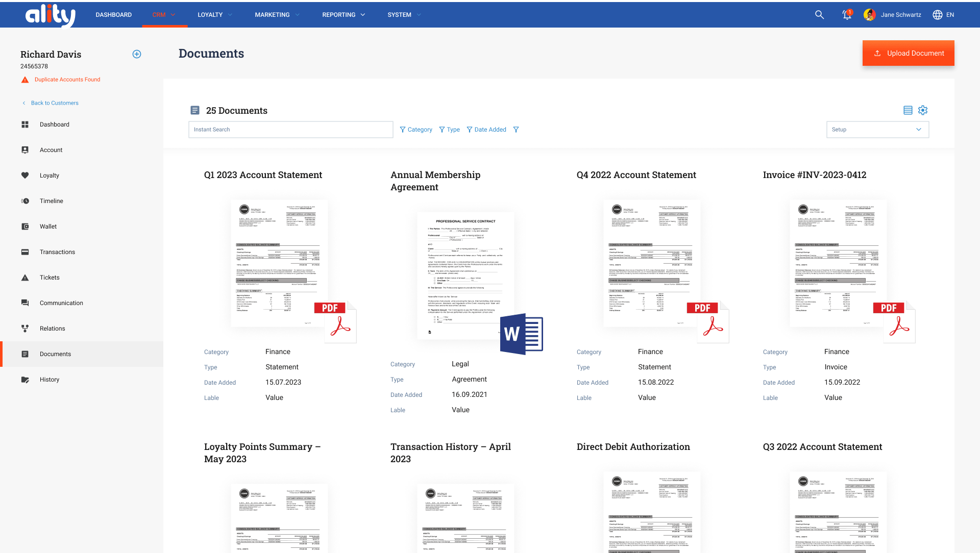Image resolution: width=980 pixels, height=553 pixels.
Task: Click PDF badge on Invoice #INV-2023-0412
Action: [894, 322]
